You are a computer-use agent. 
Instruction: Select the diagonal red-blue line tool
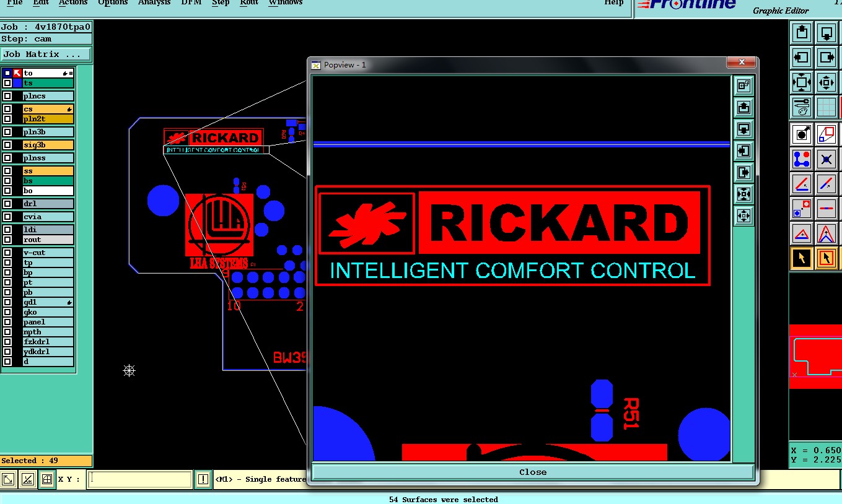coord(826,184)
